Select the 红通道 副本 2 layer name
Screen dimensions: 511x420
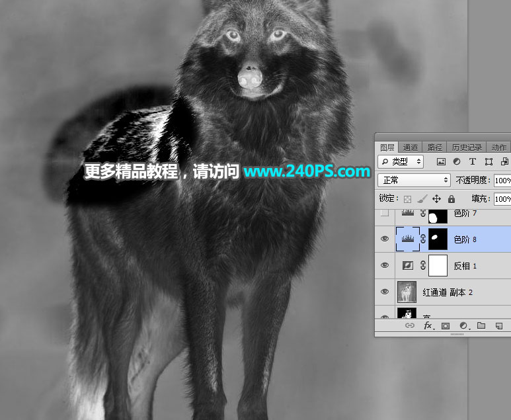click(448, 292)
